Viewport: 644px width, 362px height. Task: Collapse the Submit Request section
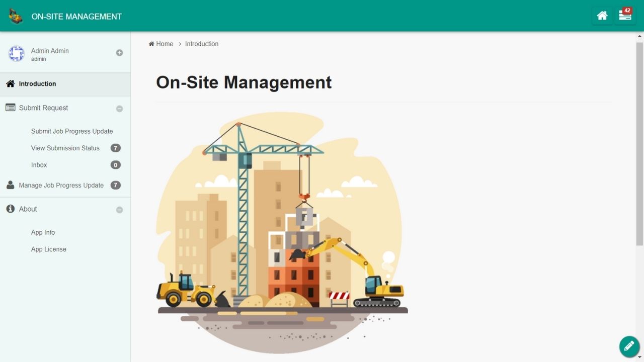[x=119, y=109]
